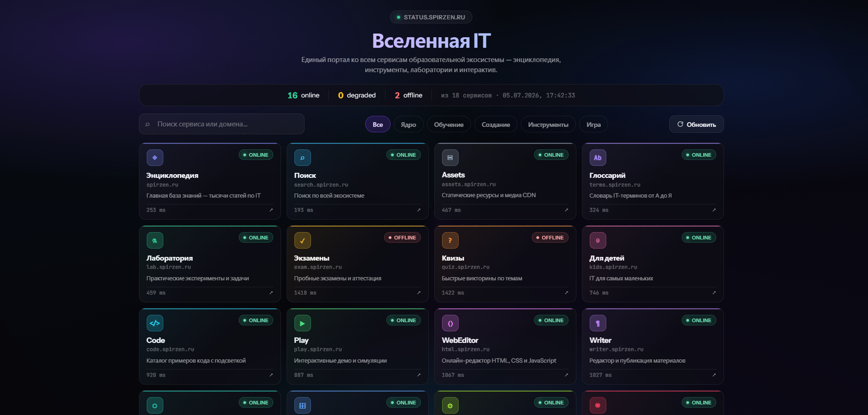Image resolution: width=868 pixels, height=415 pixels.
Task: Filter services by 'Игра'
Action: tap(594, 125)
